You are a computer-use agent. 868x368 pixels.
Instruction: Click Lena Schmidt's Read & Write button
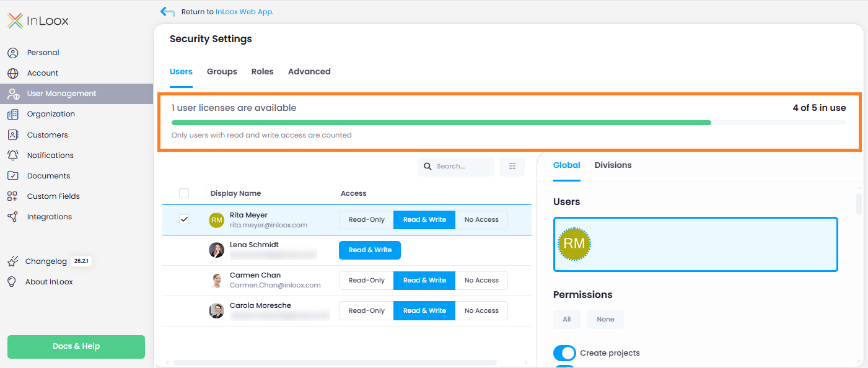[x=370, y=250]
